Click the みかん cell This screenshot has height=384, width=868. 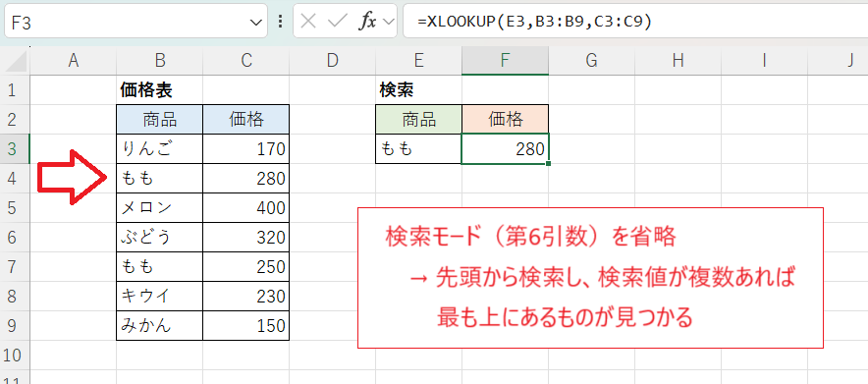[x=160, y=325]
